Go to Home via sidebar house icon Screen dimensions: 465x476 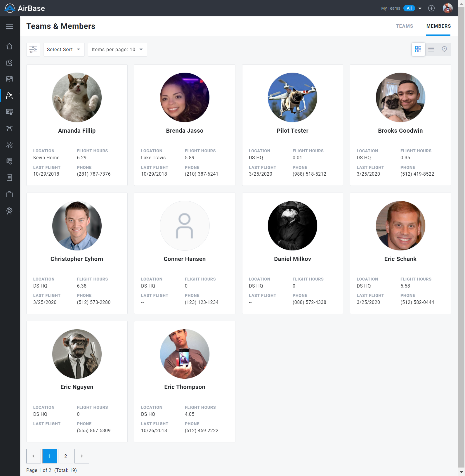pyautogui.click(x=9, y=46)
